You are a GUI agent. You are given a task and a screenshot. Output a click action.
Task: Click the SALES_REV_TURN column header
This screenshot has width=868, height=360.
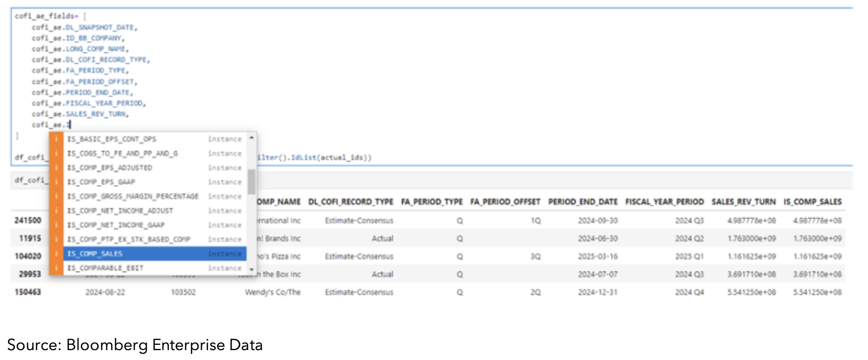click(743, 202)
